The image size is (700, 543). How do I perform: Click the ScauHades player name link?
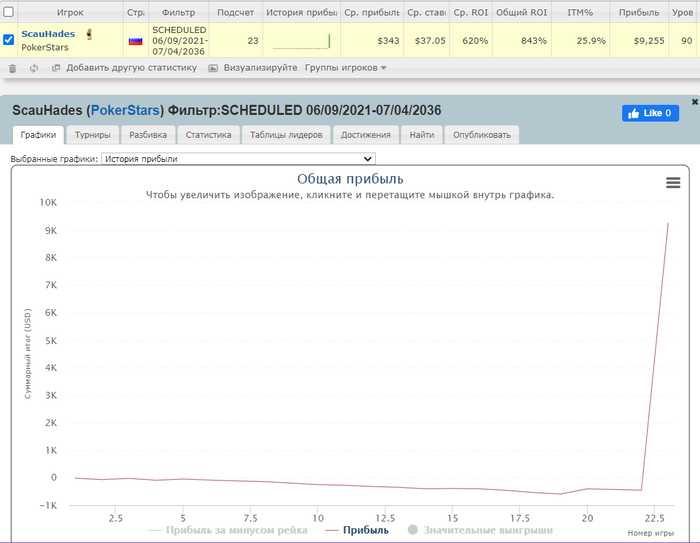coord(48,34)
